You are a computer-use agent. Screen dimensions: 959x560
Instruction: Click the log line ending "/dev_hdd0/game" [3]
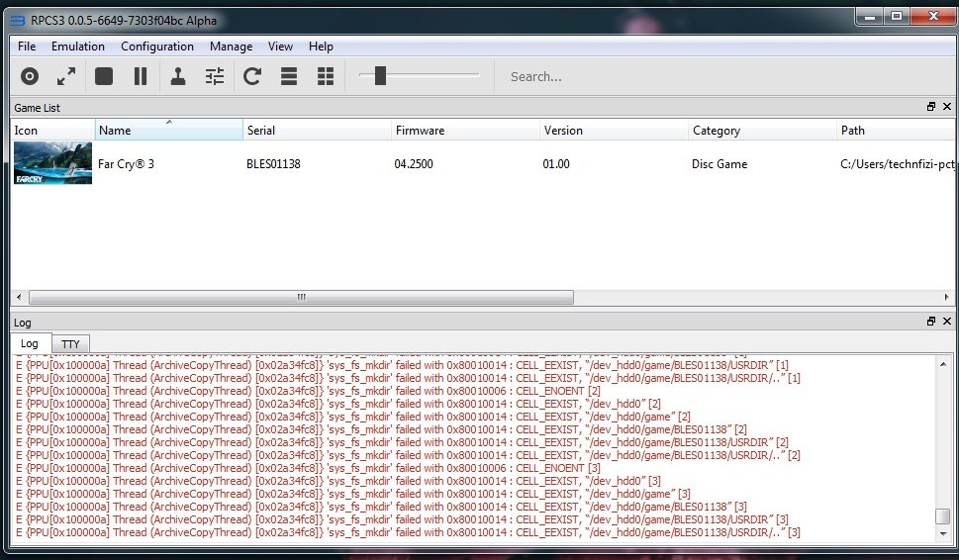pyautogui.click(x=353, y=494)
